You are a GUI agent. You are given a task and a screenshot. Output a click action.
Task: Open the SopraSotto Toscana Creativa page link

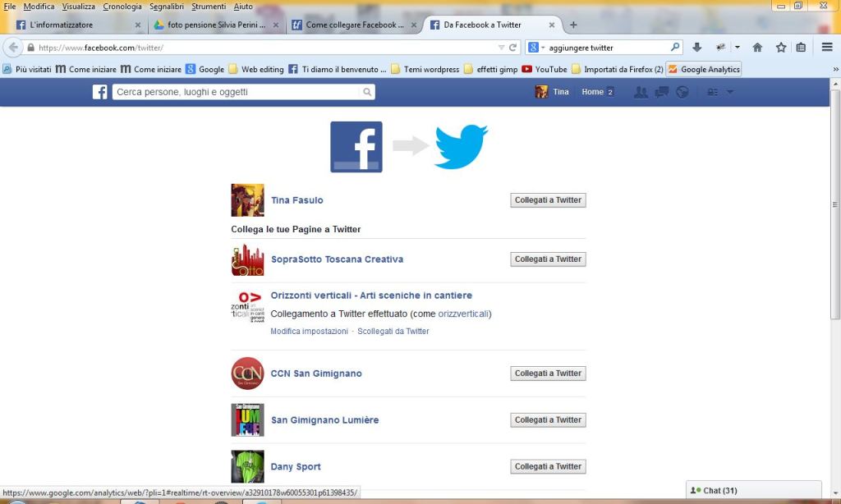pyautogui.click(x=337, y=259)
